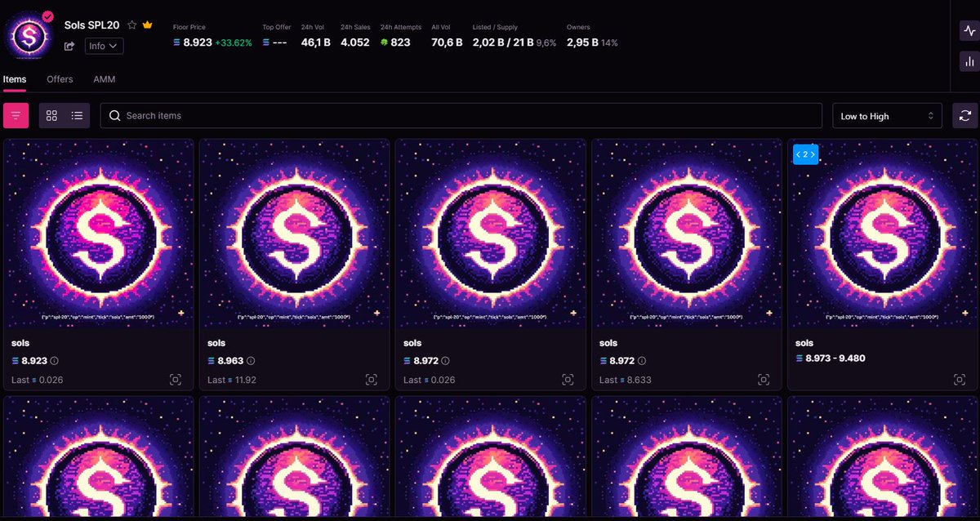Screen dimensions: 980x521
Task: Click the 24h Sales value 4.052
Action: 355,42
